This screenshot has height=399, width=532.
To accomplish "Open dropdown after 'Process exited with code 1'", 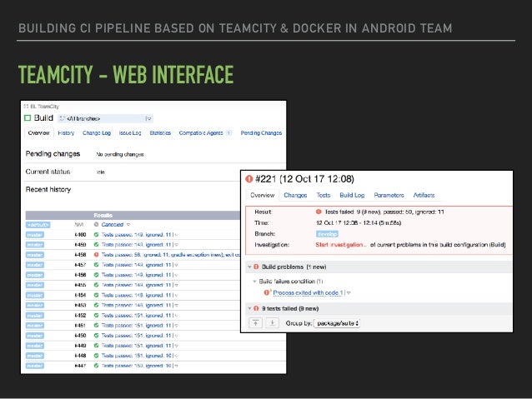I will click(349, 293).
